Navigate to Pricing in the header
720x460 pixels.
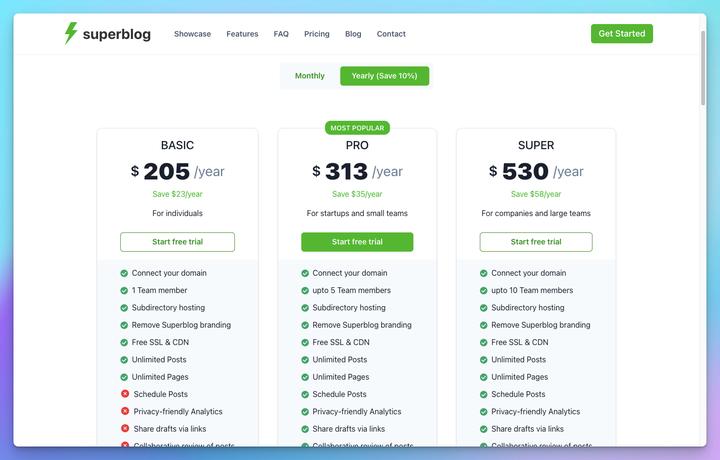coord(317,34)
